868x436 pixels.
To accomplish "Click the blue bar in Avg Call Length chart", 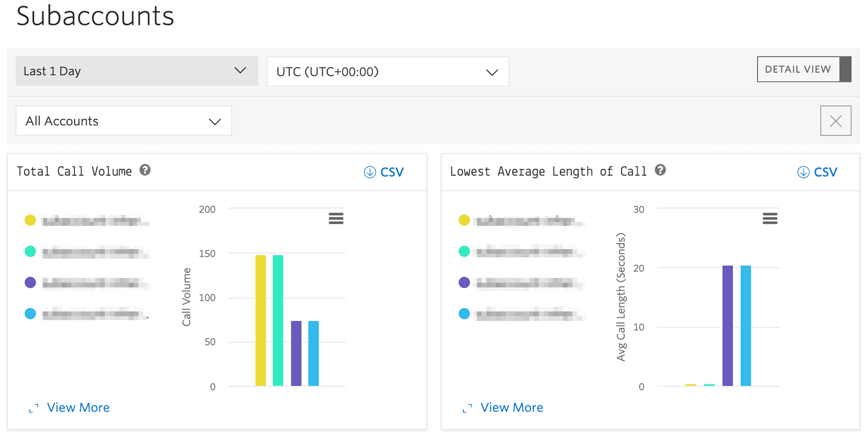I will click(745, 325).
